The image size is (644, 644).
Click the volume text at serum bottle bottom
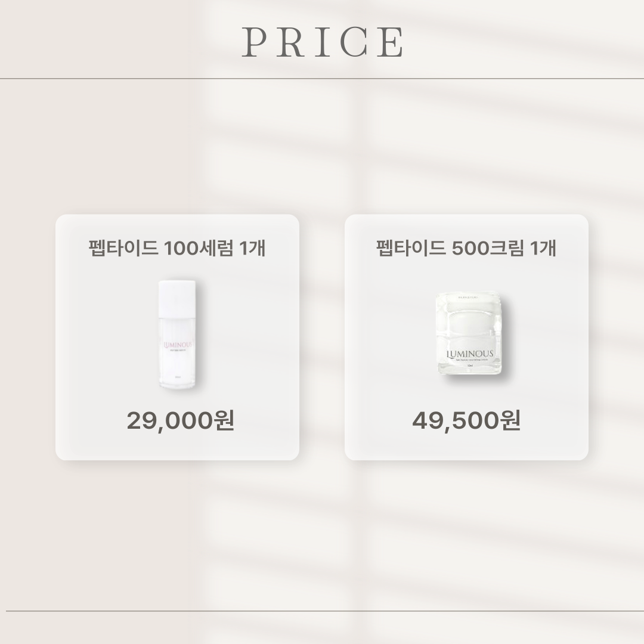tap(178, 377)
